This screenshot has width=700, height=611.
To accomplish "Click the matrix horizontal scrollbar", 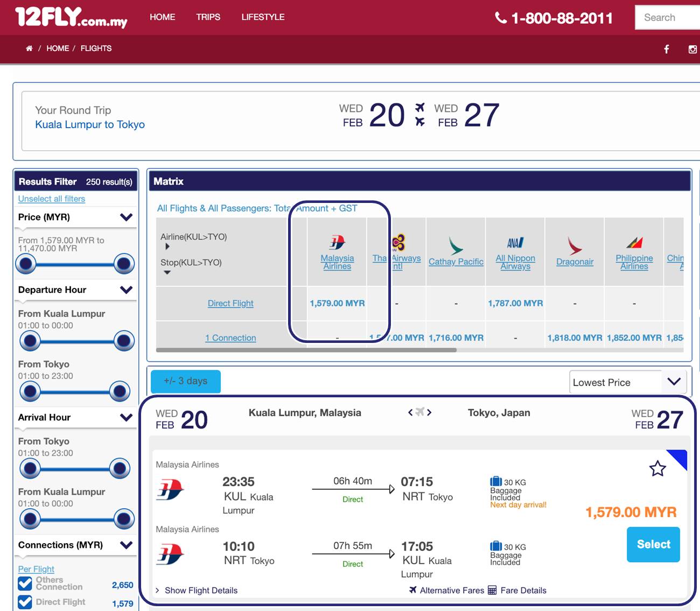I will [306, 350].
